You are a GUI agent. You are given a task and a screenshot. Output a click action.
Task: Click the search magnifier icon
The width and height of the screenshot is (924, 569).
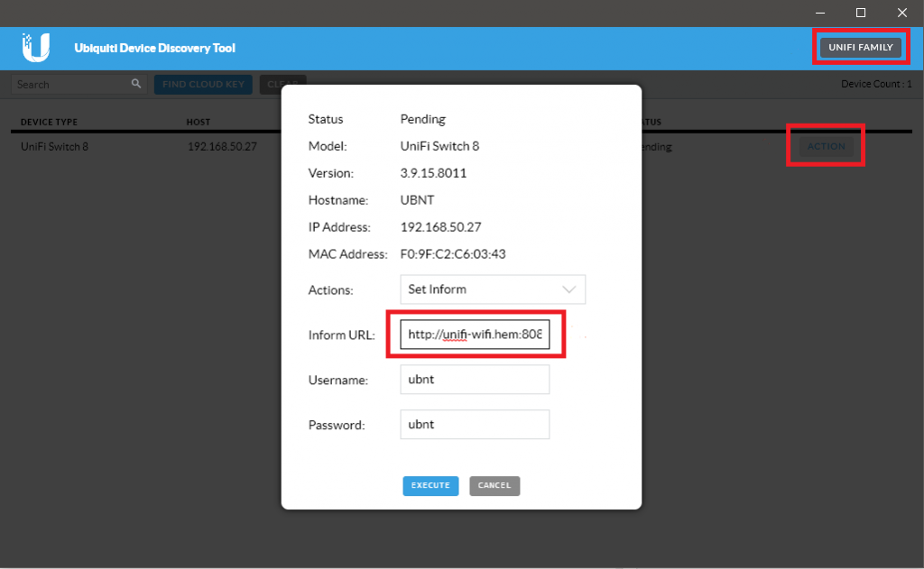coord(136,84)
